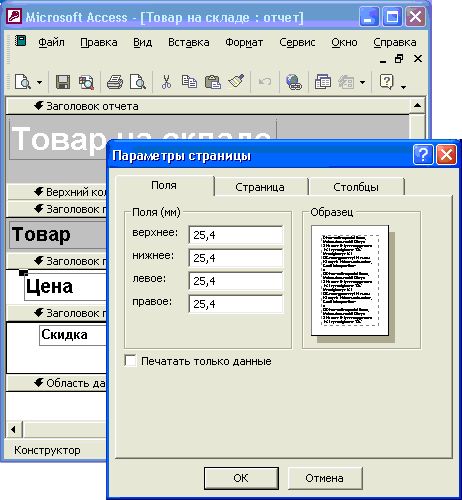The width and height of the screenshot is (462, 500).
Task: Open the Формат menu
Action: coord(244,42)
